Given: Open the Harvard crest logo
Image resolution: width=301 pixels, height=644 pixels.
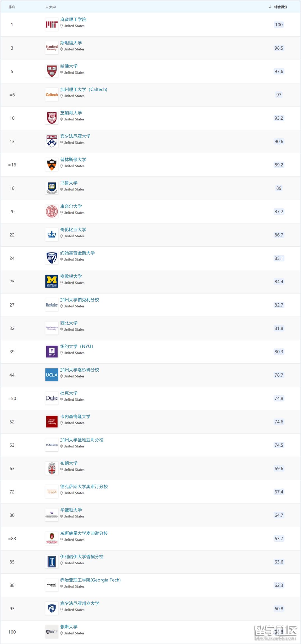Looking at the screenshot, I should (52, 71).
